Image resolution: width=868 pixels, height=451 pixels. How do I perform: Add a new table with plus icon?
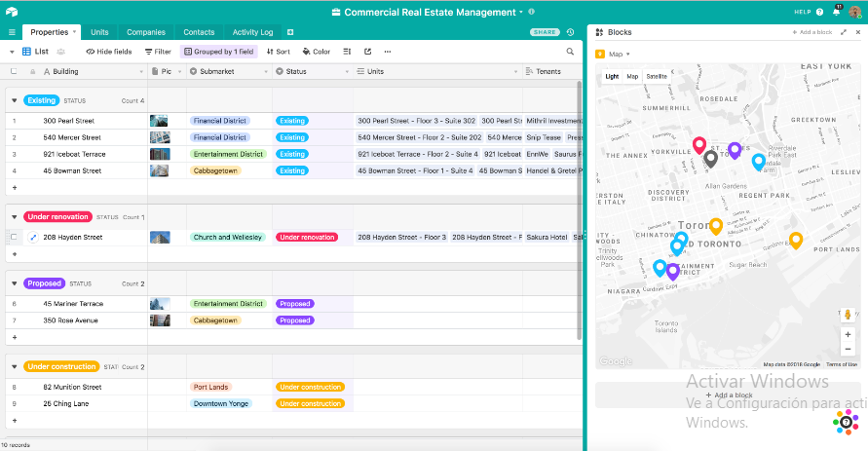[290, 32]
